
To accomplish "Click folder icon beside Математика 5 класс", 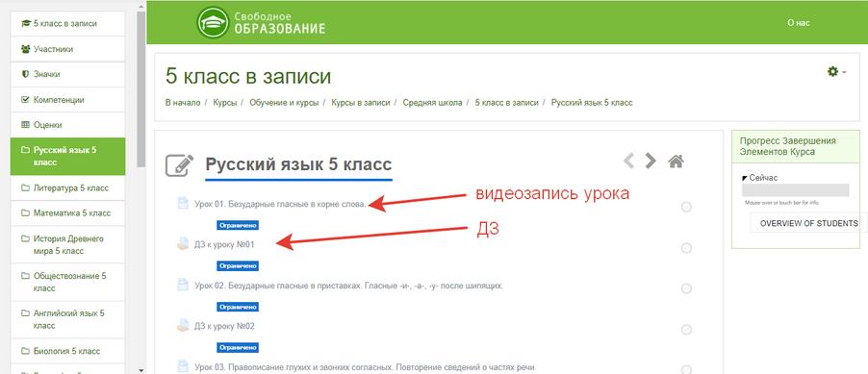I will (x=24, y=213).
